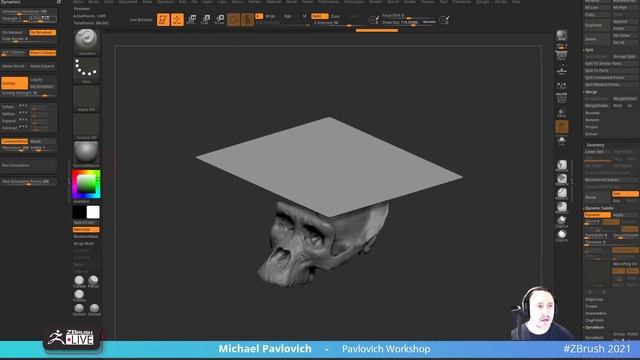The image size is (640, 360).
Task: Click MergeVisible button
Action: pyautogui.click(x=597, y=106)
